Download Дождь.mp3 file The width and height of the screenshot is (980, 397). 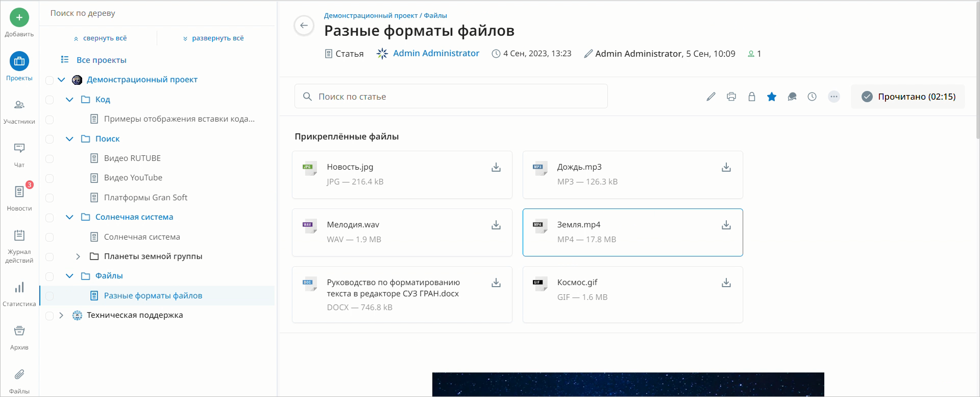point(726,167)
